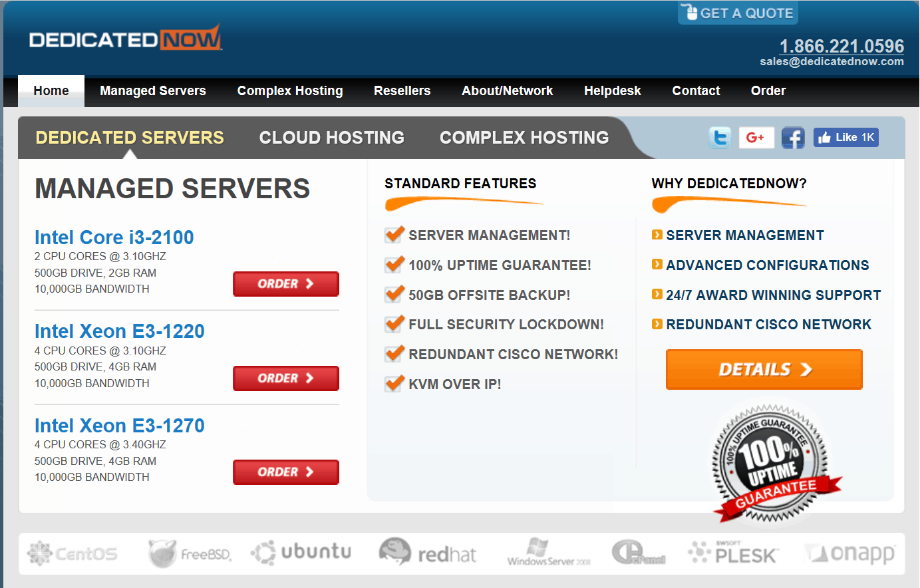Click checkmark beside 50GB Offsite Backup!
Viewport: 920px width, 588px height.
(x=394, y=294)
